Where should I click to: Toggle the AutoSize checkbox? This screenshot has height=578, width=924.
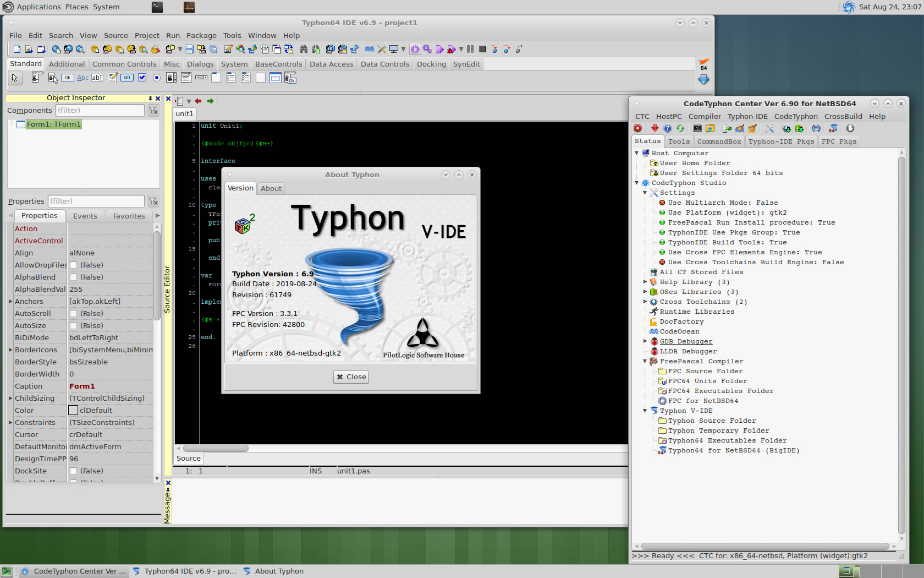[73, 326]
